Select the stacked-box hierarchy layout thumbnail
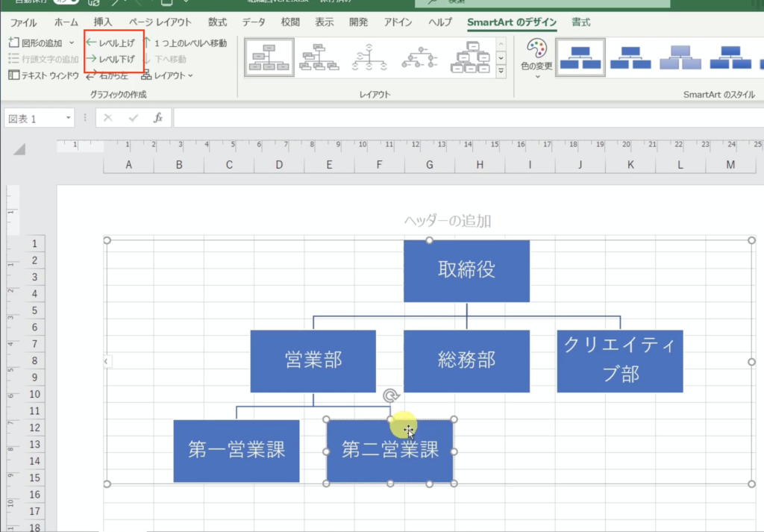 470,57
